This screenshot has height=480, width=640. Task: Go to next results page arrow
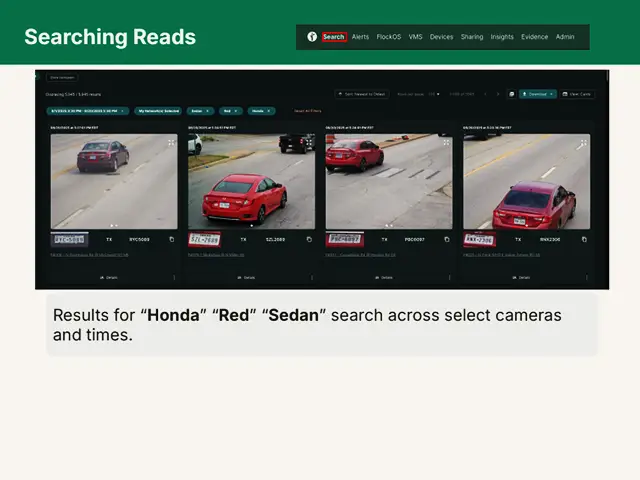pyautogui.click(x=497, y=94)
